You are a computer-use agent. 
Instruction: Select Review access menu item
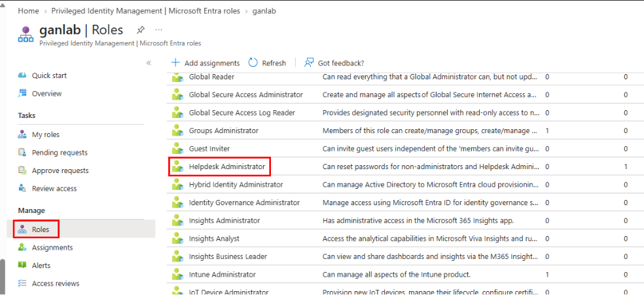pos(54,188)
